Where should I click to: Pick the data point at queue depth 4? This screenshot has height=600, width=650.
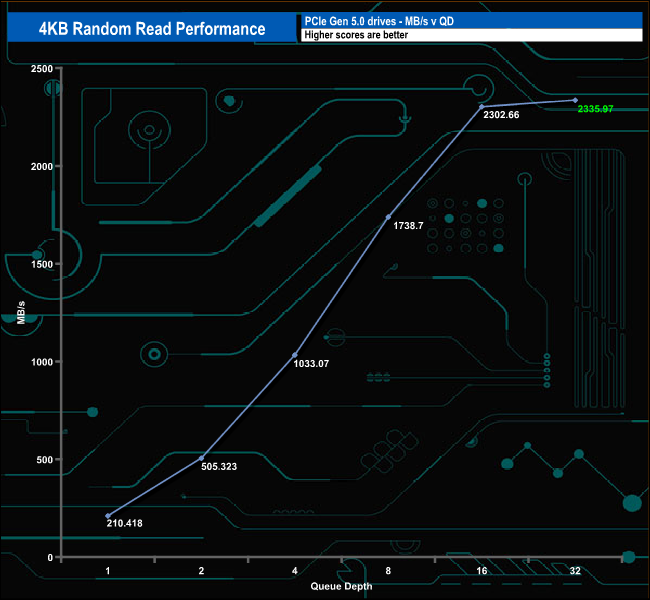pyautogui.click(x=295, y=355)
